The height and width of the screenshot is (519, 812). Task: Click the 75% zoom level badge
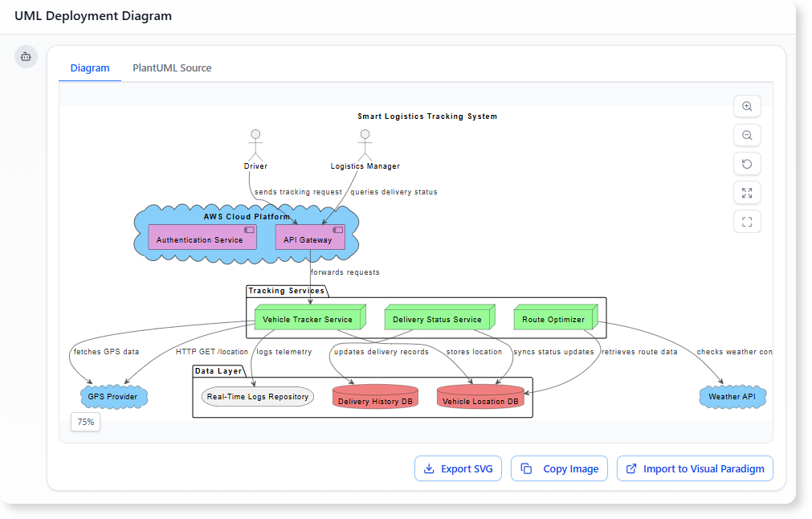click(x=84, y=422)
